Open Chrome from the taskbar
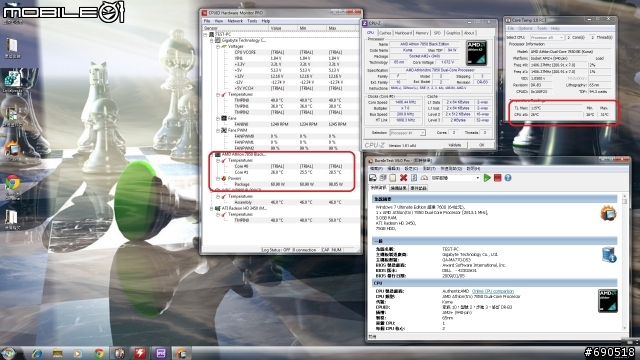This screenshot has width=640, height=360. [x=98, y=353]
